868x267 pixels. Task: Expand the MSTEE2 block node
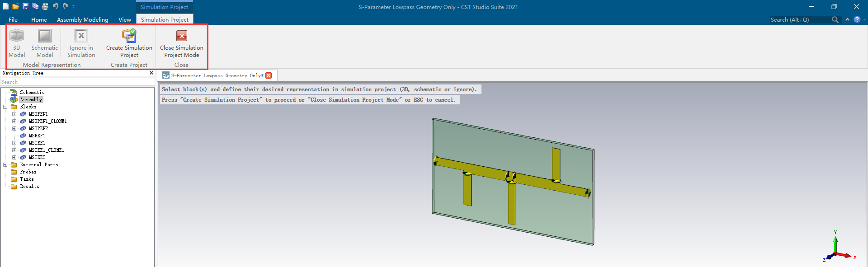tap(14, 158)
